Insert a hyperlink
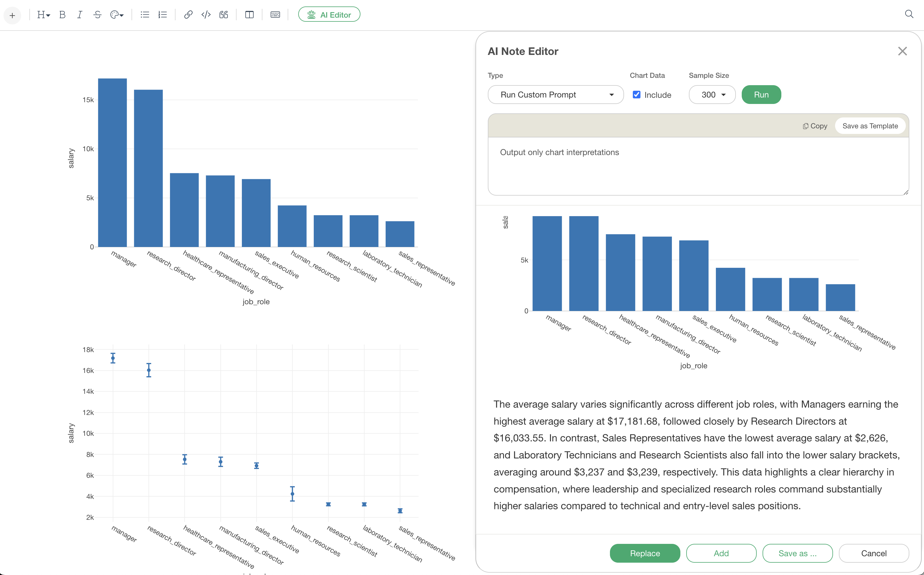The width and height of the screenshot is (924, 575). (x=188, y=15)
